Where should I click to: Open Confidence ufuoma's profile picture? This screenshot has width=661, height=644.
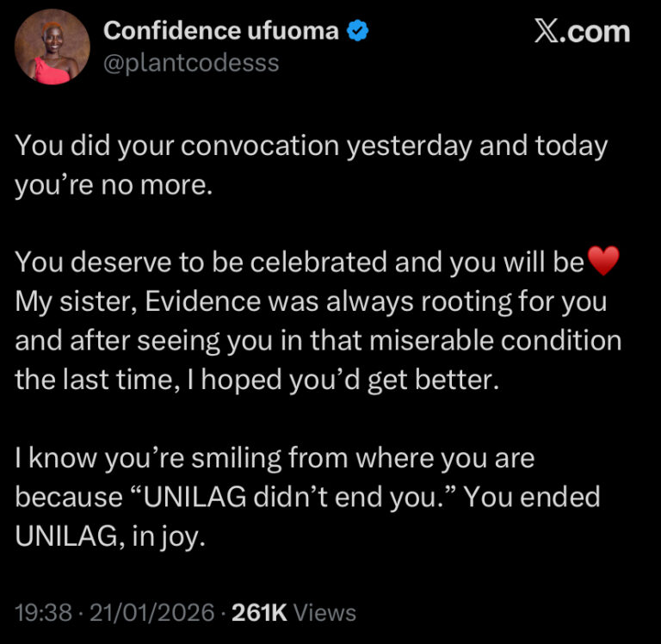53,48
